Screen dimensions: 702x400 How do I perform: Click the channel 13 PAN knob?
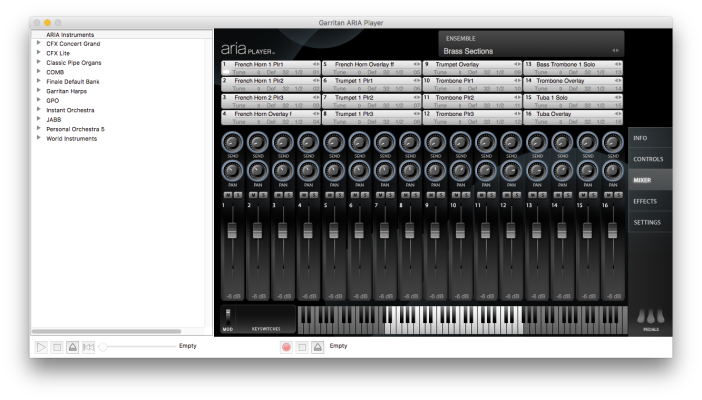(x=536, y=171)
